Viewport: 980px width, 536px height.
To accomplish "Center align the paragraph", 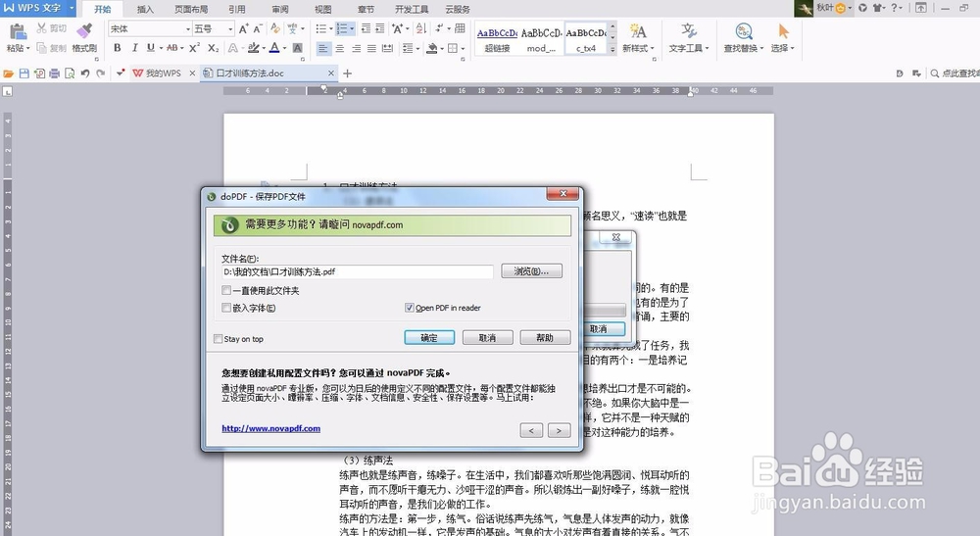I will click(340, 48).
